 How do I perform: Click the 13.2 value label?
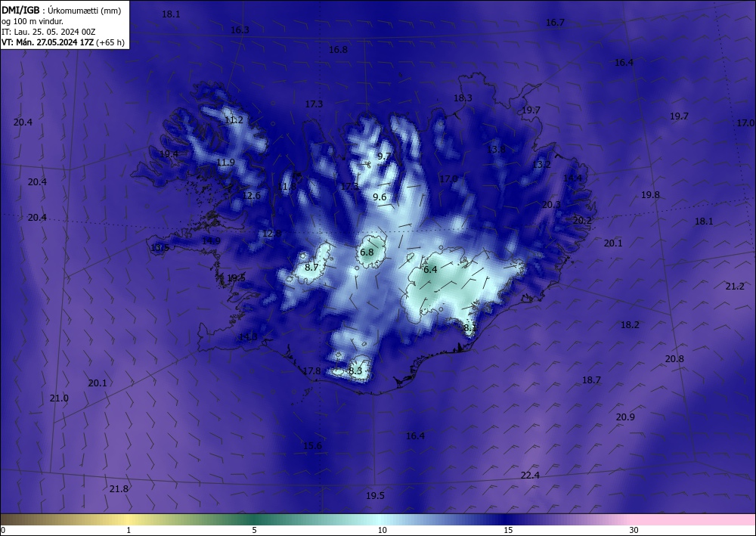point(541,165)
